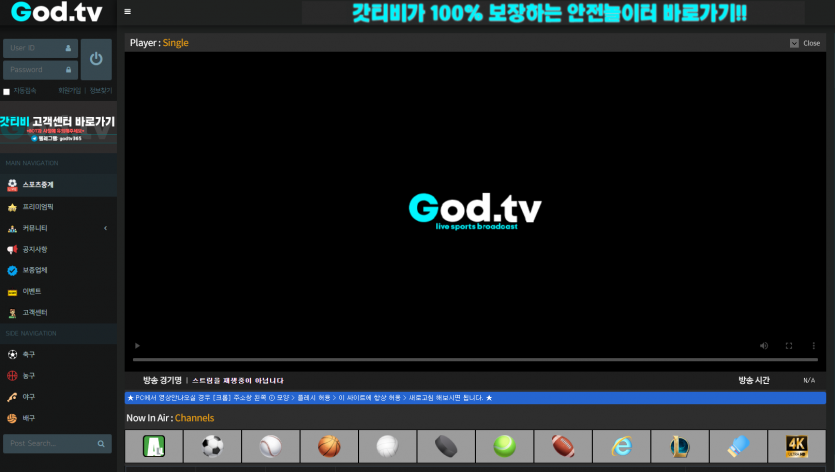
Task: Select the 4K Ultra HD channel tab
Action: coord(797,446)
